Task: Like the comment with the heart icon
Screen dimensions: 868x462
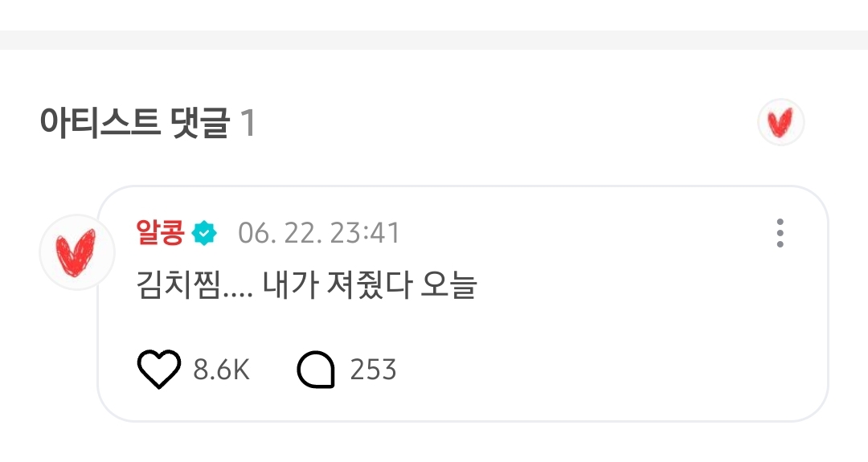Action: tap(158, 369)
